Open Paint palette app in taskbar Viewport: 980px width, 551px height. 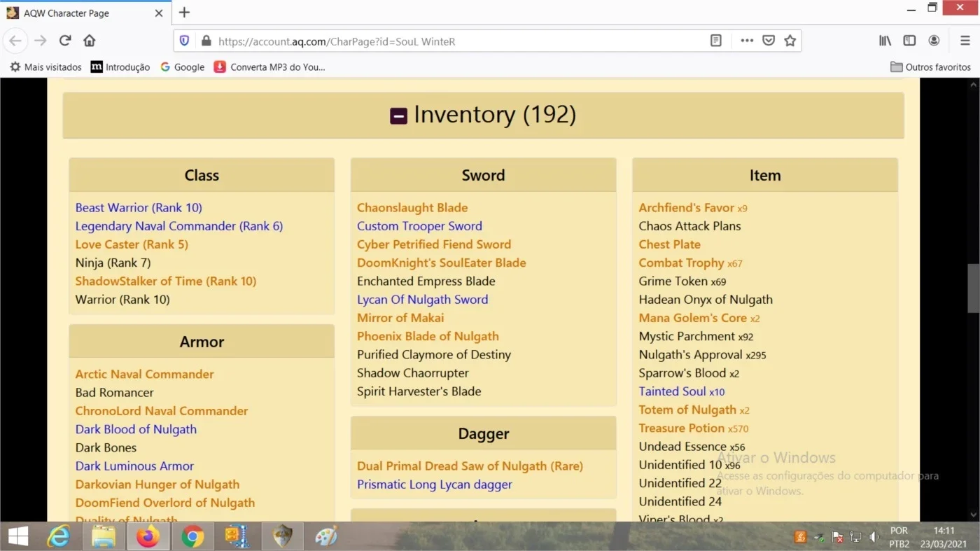pos(326,537)
